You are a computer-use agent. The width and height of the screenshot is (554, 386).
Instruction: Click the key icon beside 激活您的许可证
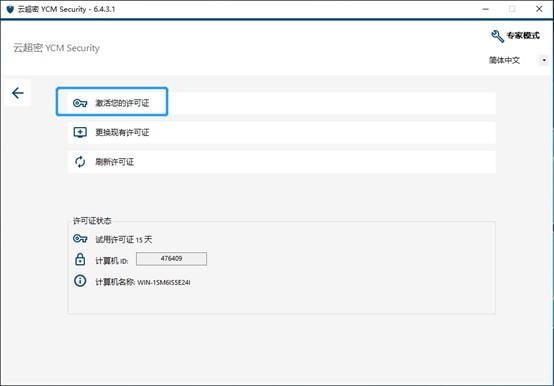coord(80,103)
